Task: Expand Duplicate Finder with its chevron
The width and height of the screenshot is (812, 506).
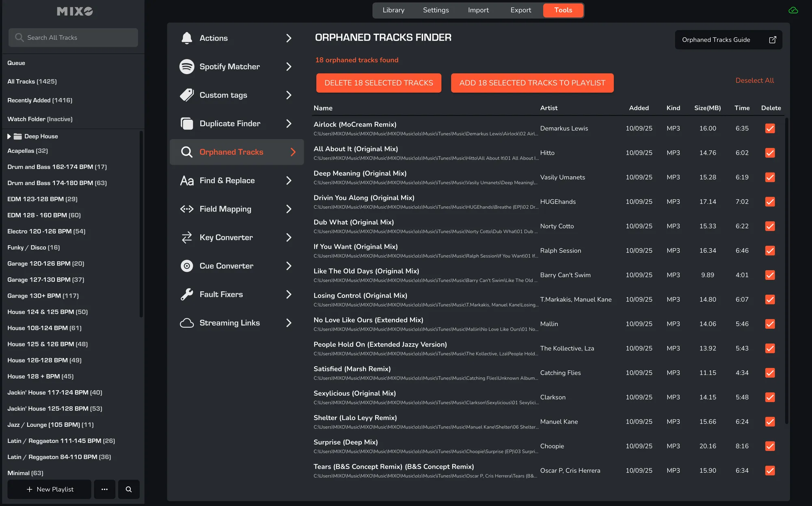Action: tap(289, 123)
